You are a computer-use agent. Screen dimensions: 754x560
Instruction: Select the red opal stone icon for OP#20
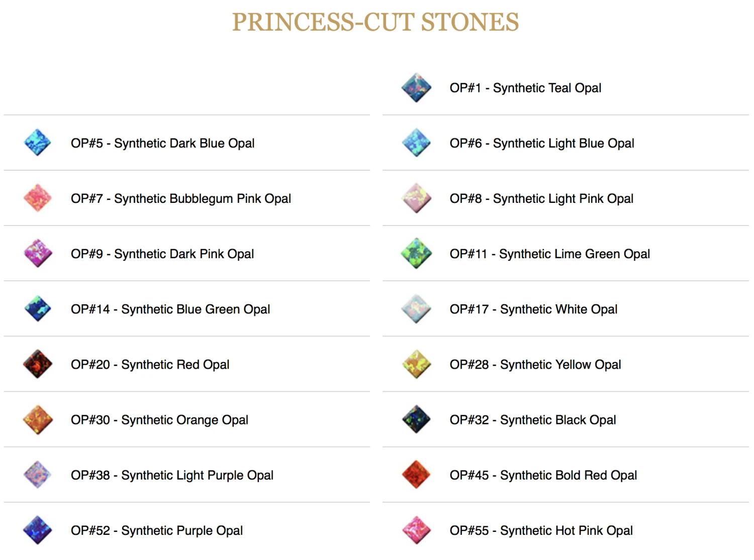point(38,364)
